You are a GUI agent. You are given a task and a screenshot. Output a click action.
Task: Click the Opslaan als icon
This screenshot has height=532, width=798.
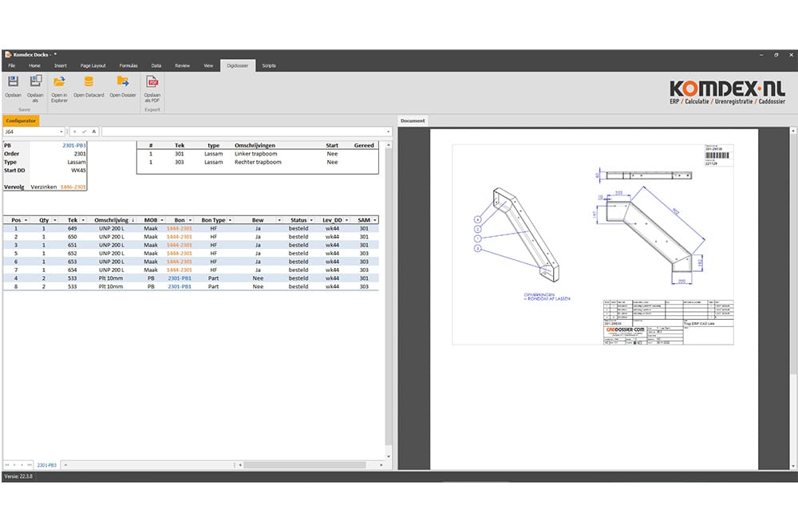pyautogui.click(x=36, y=81)
